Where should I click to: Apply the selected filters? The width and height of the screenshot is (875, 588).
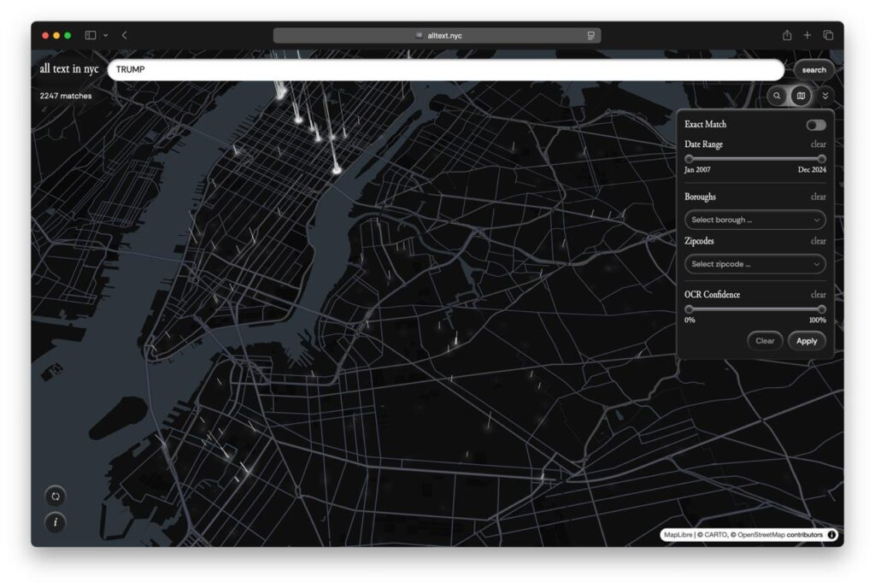[x=807, y=341]
